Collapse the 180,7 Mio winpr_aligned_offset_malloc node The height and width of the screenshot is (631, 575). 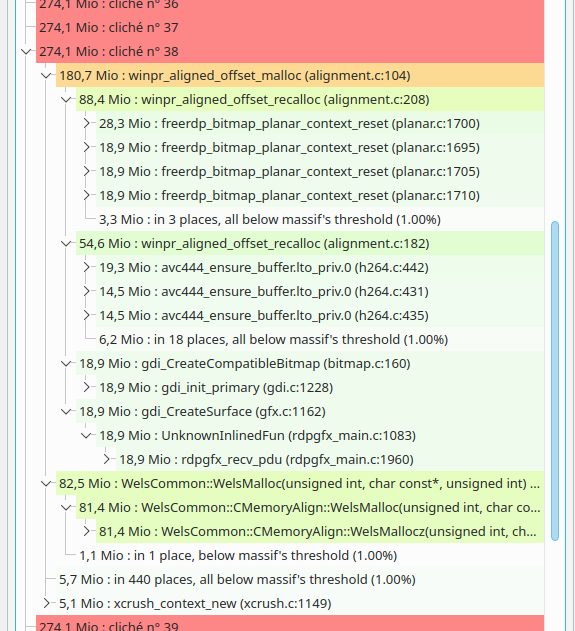point(46,75)
